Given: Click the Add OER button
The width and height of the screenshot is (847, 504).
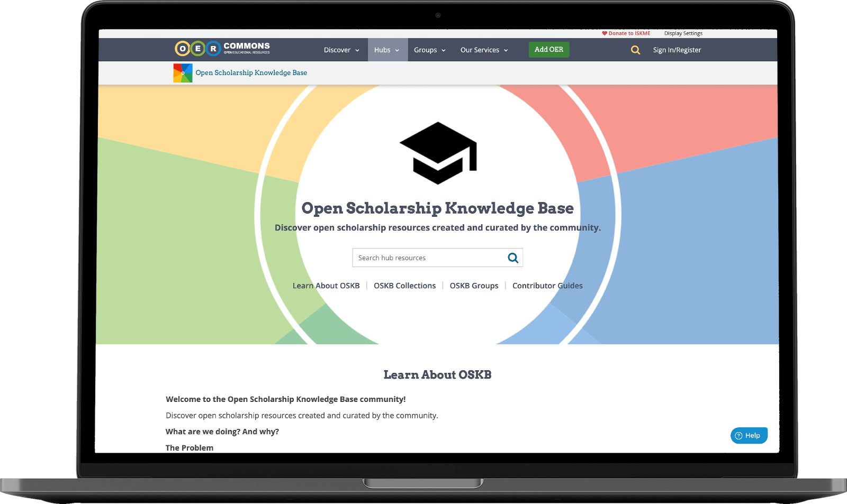Looking at the screenshot, I should [549, 50].
